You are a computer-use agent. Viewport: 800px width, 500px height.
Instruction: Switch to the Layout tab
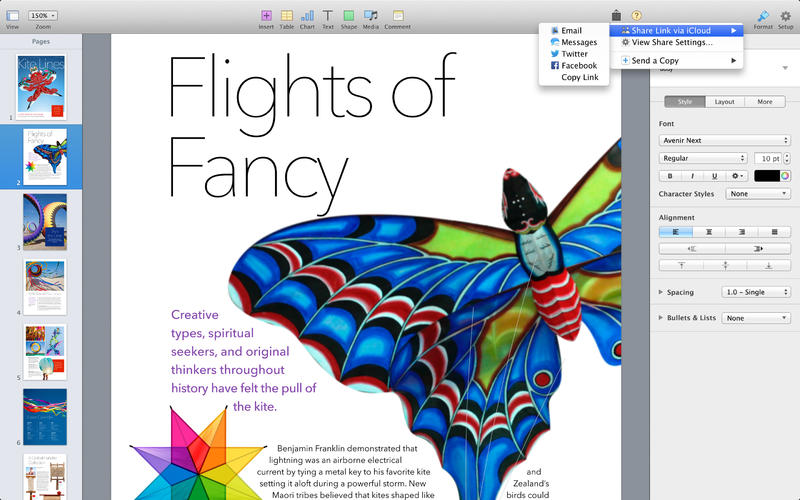(x=724, y=102)
